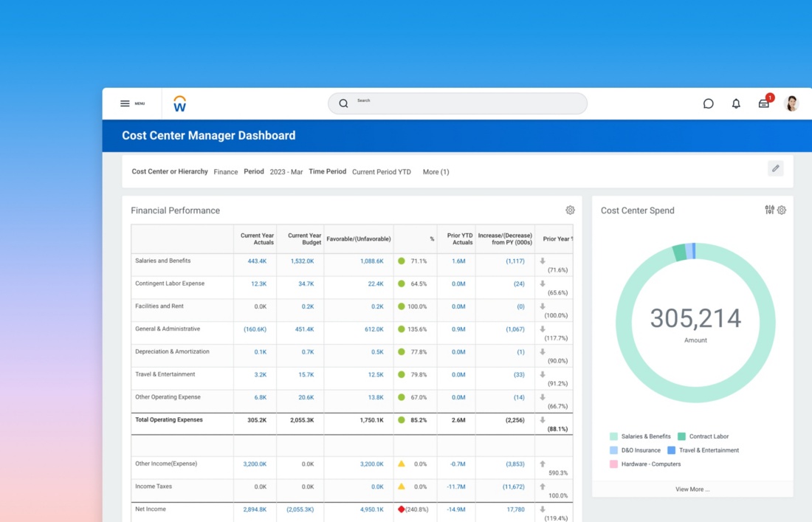Viewport: 812px width, 522px height.
Task: Open the user profile avatar
Action: [791, 103]
